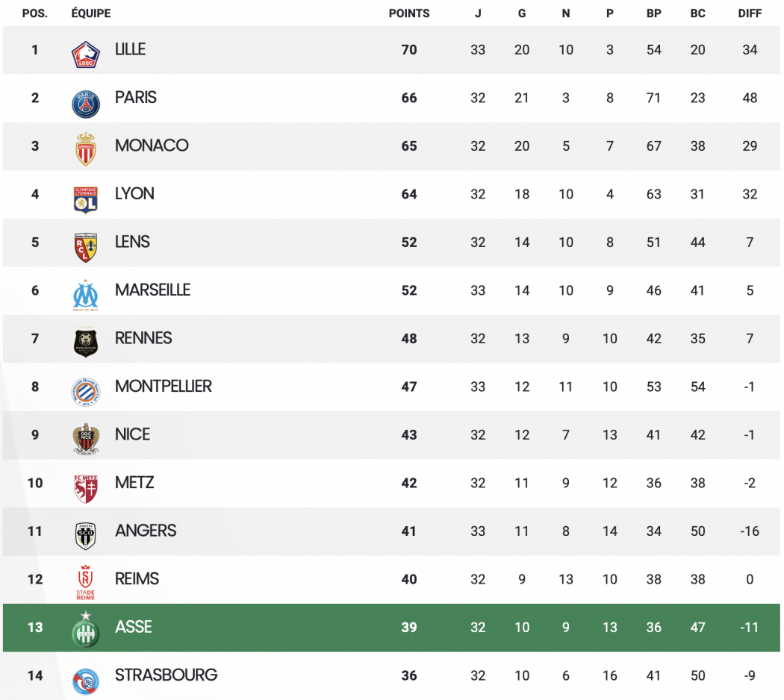
Task: Click the Montpellier club logo
Action: [86, 392]
